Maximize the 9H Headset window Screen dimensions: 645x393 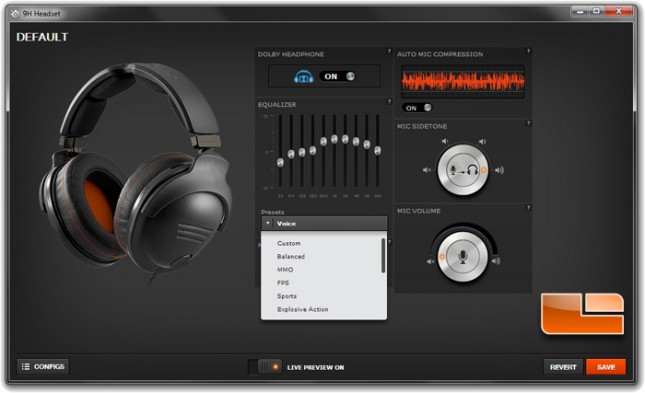(x=596, y=12)
